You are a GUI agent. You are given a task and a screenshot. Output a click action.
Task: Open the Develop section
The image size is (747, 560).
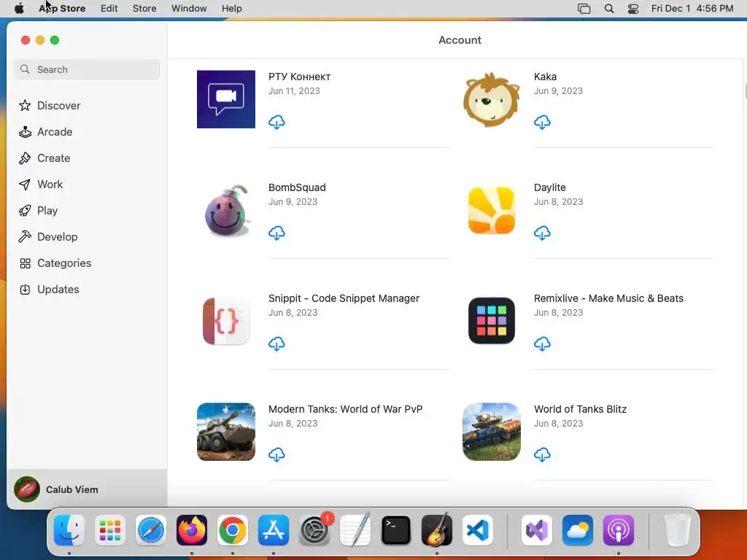(x=87, y=237)
